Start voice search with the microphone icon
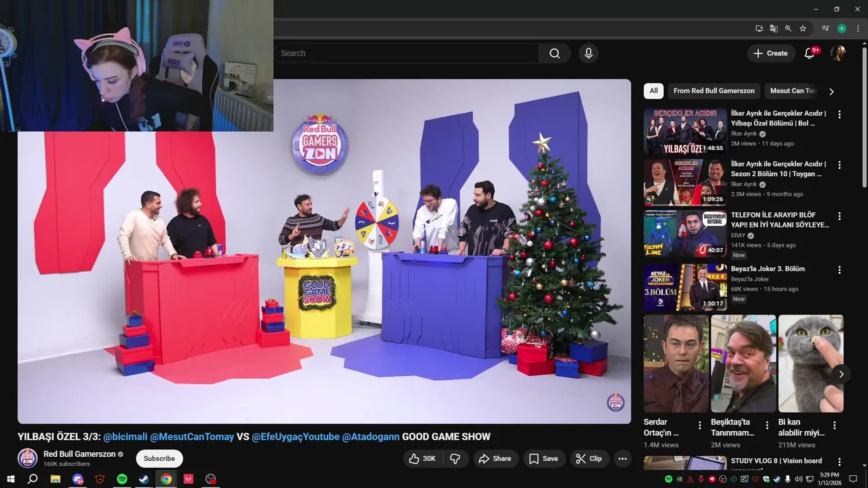Image resolution: width=868 pixels, height=488 pixels. pyautogui.click(x=588, y=54)
